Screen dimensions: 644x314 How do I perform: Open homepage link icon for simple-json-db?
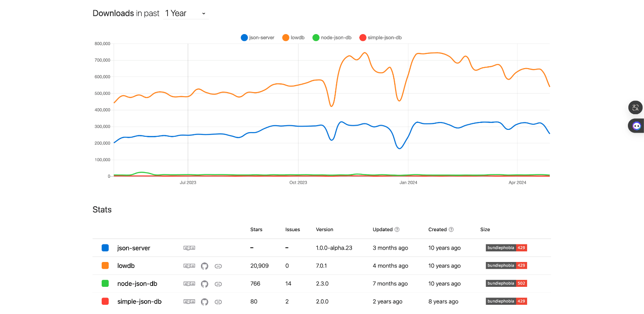[x=218, y=302]
